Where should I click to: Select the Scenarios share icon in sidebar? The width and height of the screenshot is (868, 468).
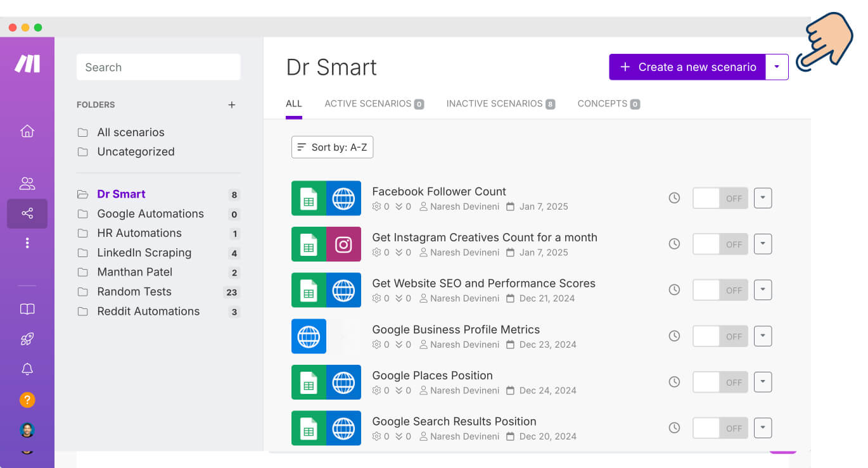[x=27, y=213]
